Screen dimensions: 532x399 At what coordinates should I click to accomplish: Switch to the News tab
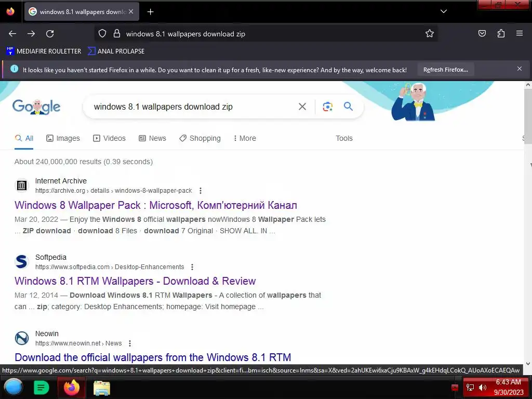click(152, 138)
